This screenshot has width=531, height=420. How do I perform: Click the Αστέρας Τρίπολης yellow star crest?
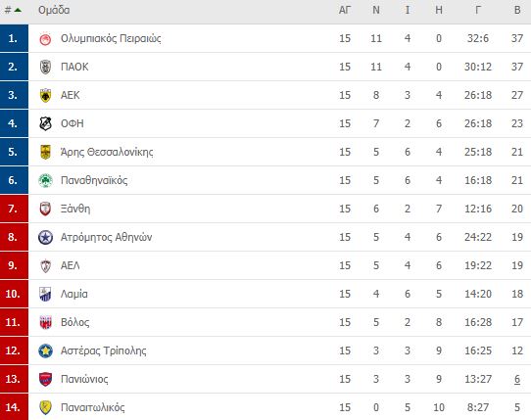(45, 350)
